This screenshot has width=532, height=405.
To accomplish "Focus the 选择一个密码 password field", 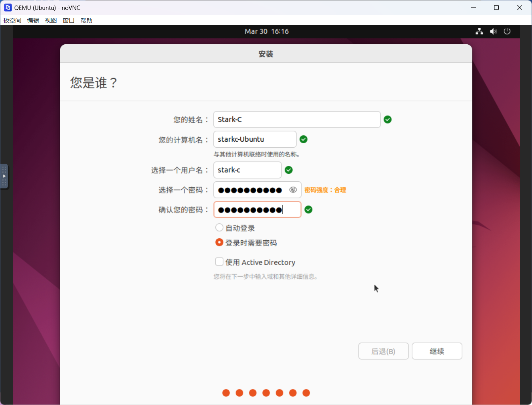I will [257, 190].
